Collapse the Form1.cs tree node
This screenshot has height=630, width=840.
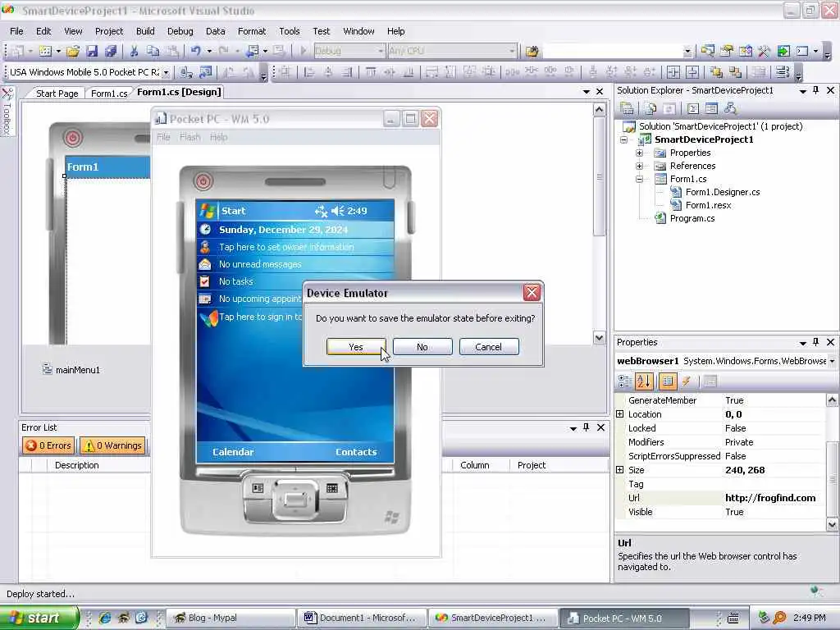click(639, 179)
